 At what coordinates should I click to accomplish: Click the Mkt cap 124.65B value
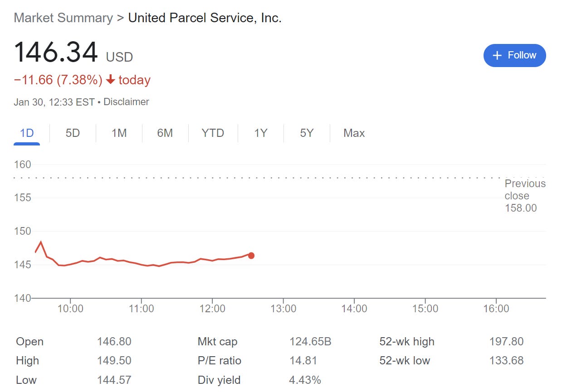[x=310, y=341]
